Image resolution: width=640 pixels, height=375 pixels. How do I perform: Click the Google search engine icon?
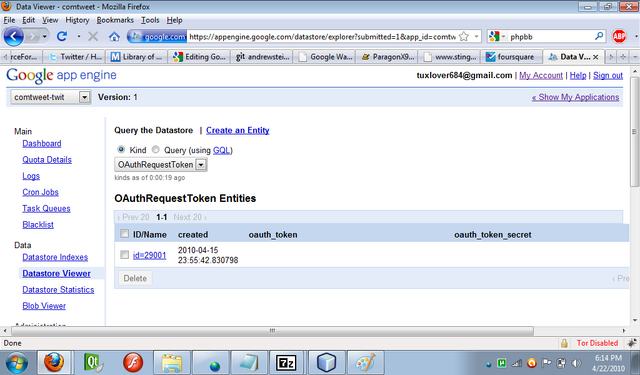(494, 36)
